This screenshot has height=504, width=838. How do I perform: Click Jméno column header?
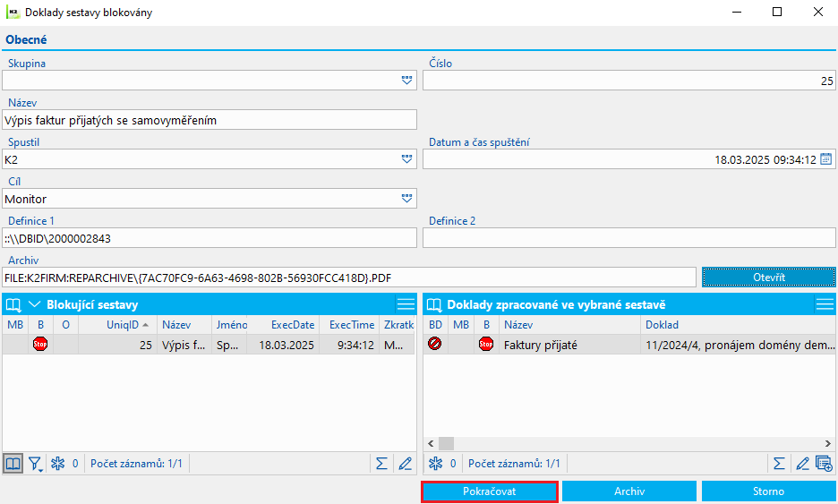pyautogui.click(x=230, y=324)
